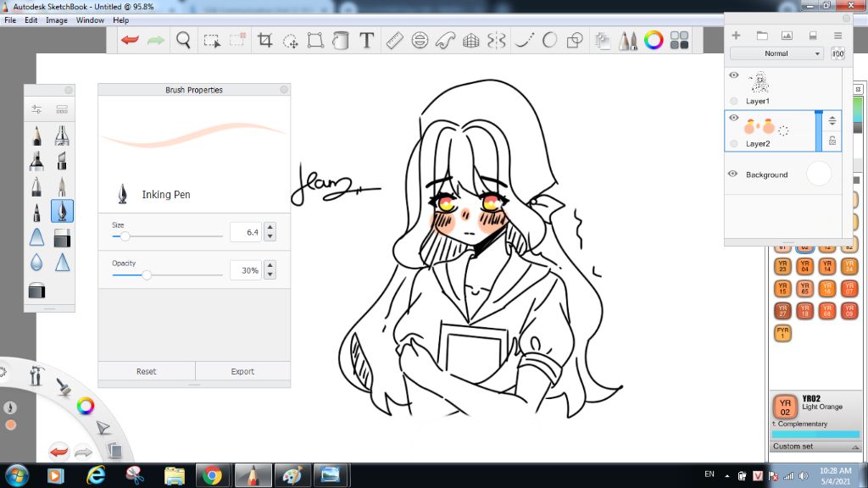Image resolution: width=868 pixels, height=488 pixels.
Task: Hide the Background layer eye icon
Action: tap(733, 174)
